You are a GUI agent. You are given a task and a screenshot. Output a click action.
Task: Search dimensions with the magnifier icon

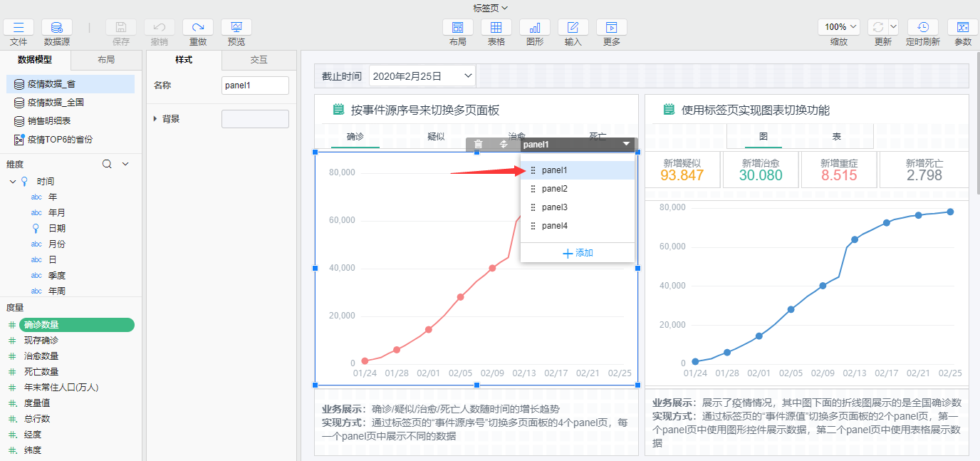107,164
